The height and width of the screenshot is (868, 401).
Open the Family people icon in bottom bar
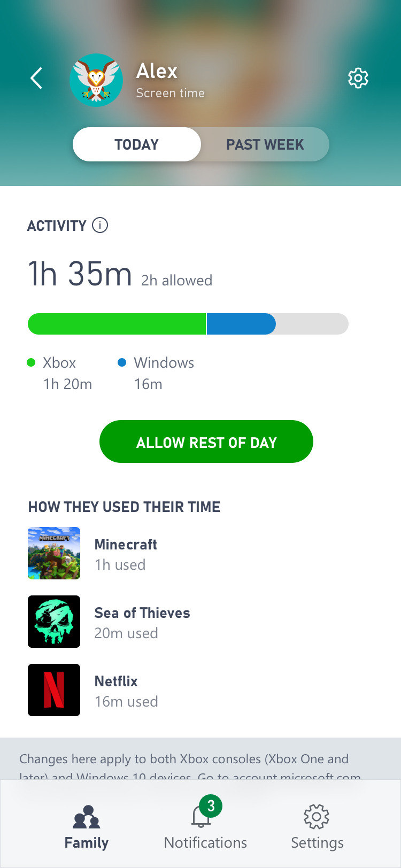tap(87, 816)
